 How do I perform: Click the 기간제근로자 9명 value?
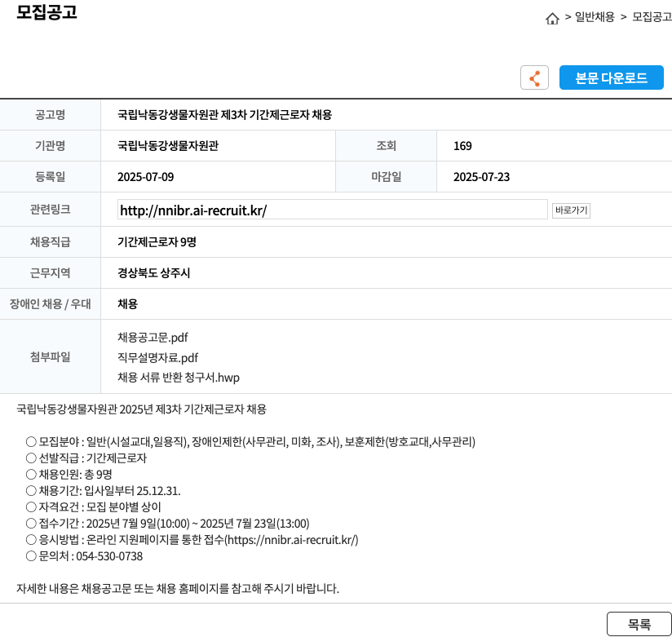pyautogui.click(x=157, y=242)
